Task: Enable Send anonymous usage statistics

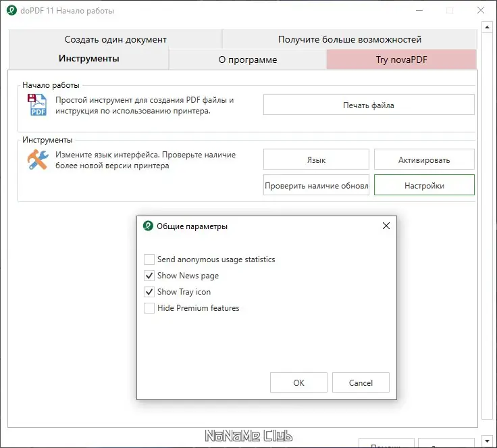Action: pos(149,259)
